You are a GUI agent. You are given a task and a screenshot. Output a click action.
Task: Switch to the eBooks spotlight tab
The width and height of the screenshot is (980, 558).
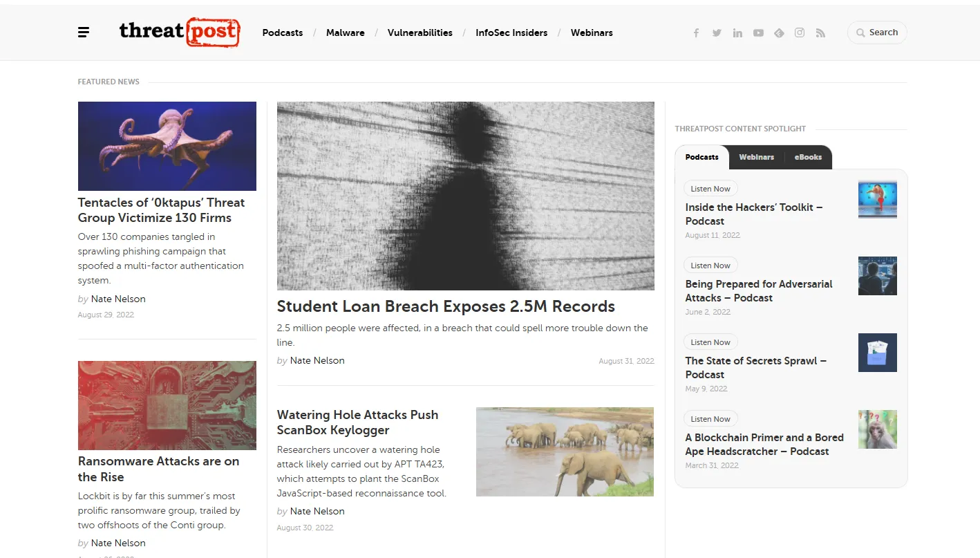pyautogui.click(x=808, y=157)
